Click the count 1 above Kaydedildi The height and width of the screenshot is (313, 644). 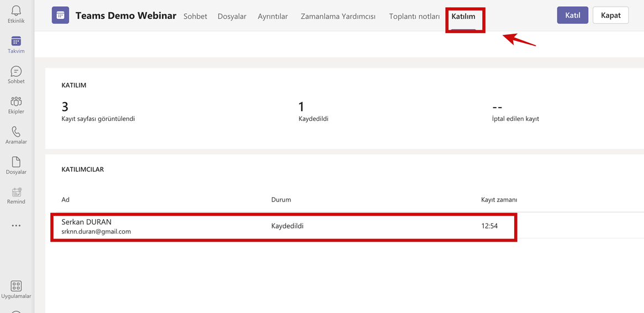[301, 107]
